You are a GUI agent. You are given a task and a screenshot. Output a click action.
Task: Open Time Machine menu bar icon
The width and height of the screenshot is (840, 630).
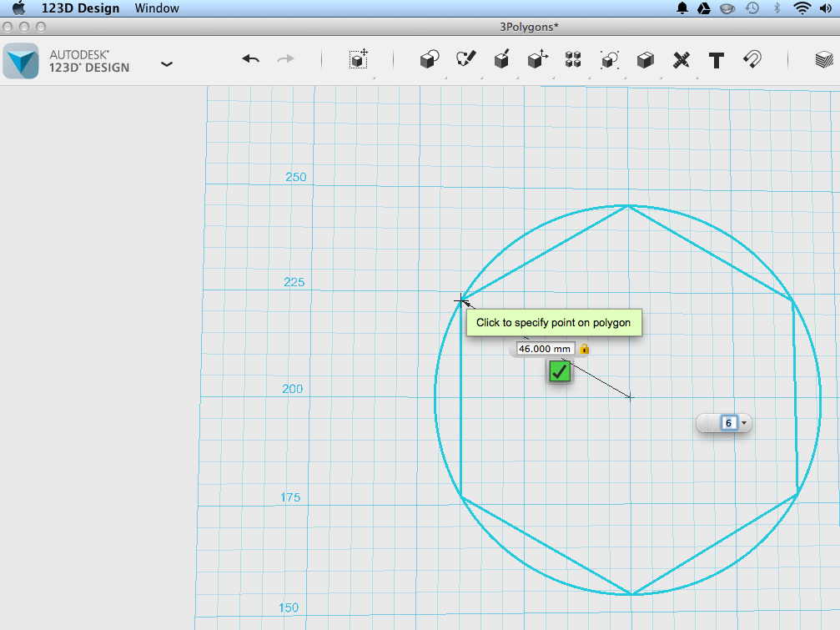[752, 8]
